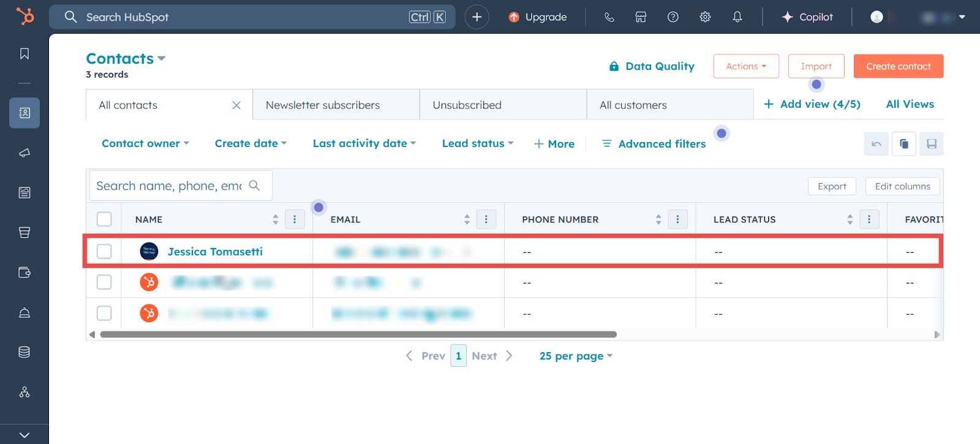Screen dimensions: 980x444
Task: Open the settings gear icon
Action: 705,17
